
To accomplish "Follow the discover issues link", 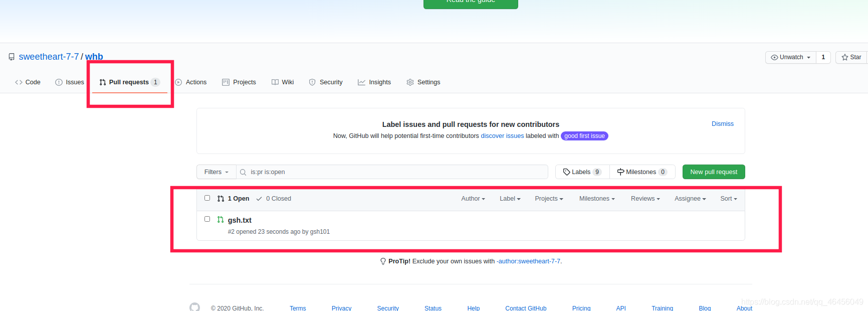I will coord(502,136).
